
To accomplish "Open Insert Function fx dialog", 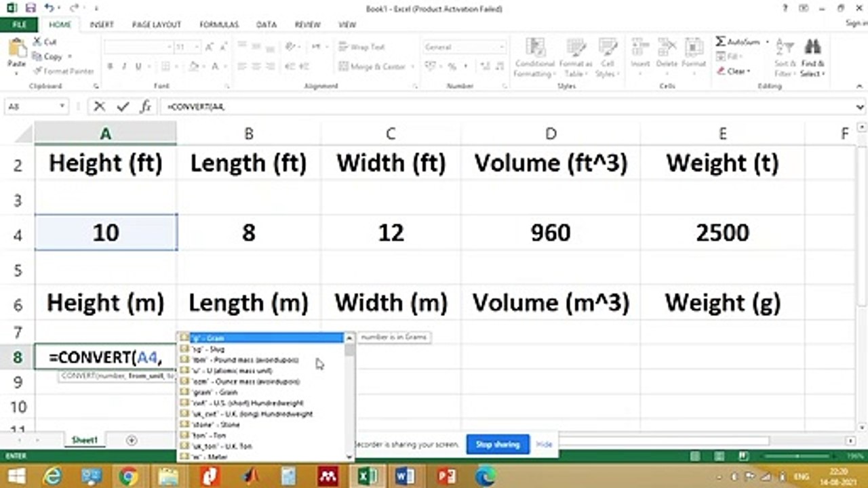I will pos(145,106).
